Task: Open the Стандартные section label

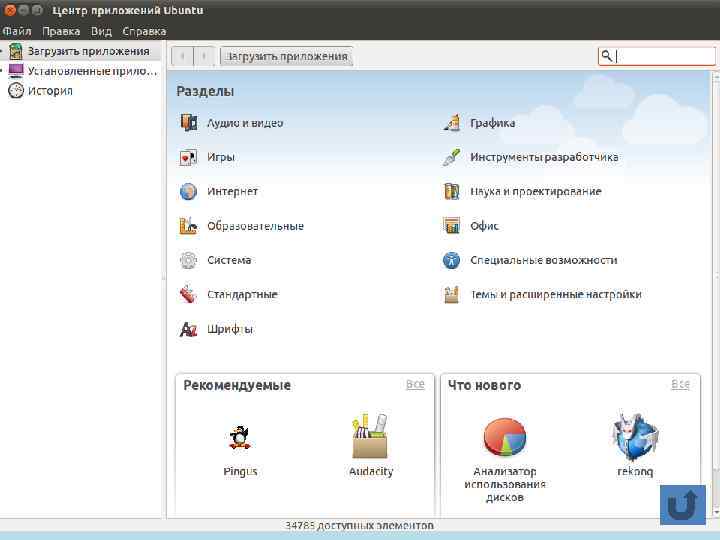Action: pyautogui.click(x=242, y=294)
